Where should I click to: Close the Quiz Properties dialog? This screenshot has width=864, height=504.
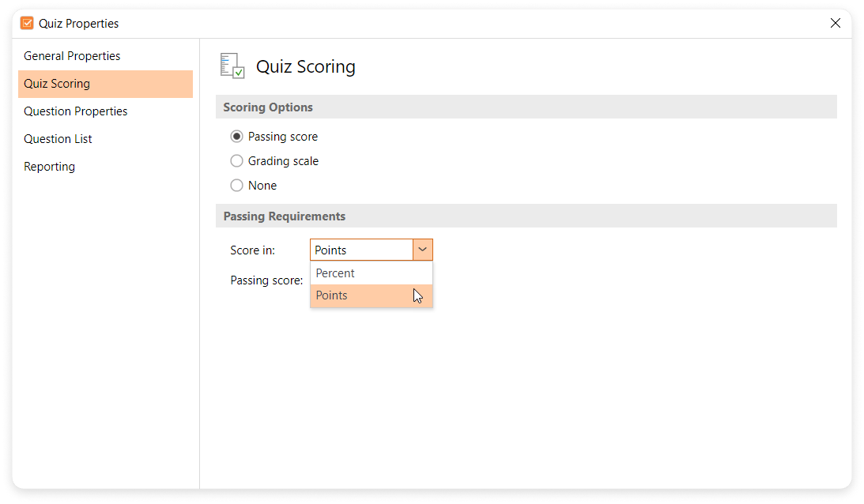(x=835, y=24)
